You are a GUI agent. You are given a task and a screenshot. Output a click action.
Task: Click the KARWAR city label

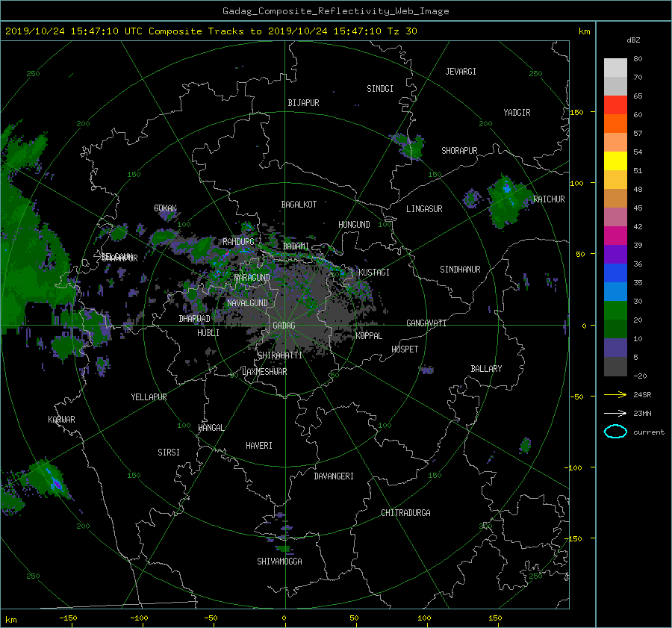pos(61,420)
